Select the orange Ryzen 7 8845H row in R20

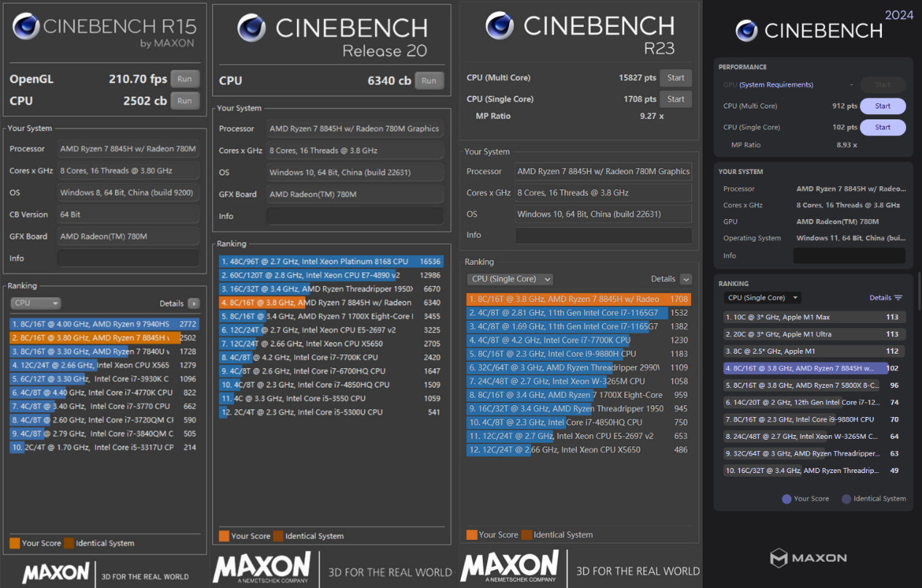331,303
